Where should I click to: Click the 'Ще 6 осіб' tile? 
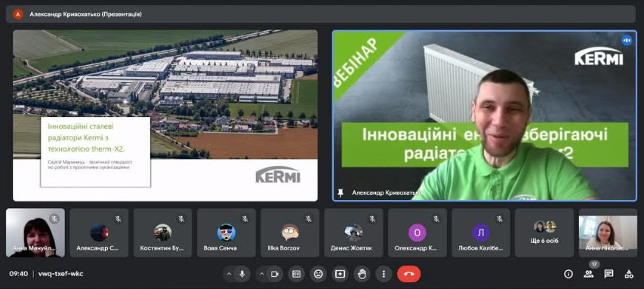tap(544, 232)
